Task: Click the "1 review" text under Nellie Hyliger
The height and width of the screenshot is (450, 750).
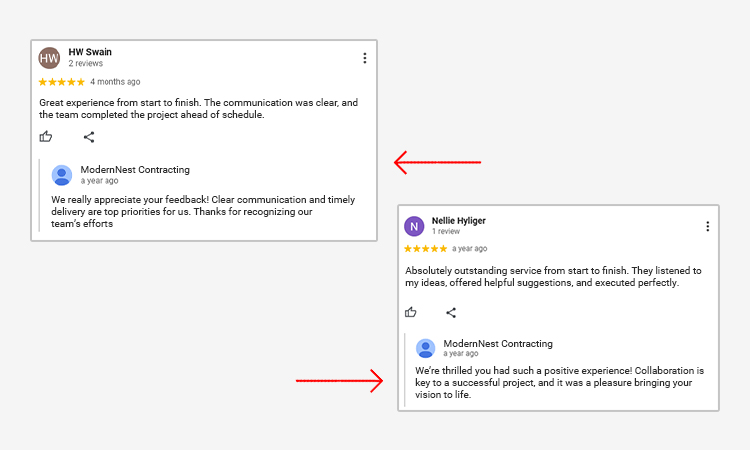Action: 446,231
